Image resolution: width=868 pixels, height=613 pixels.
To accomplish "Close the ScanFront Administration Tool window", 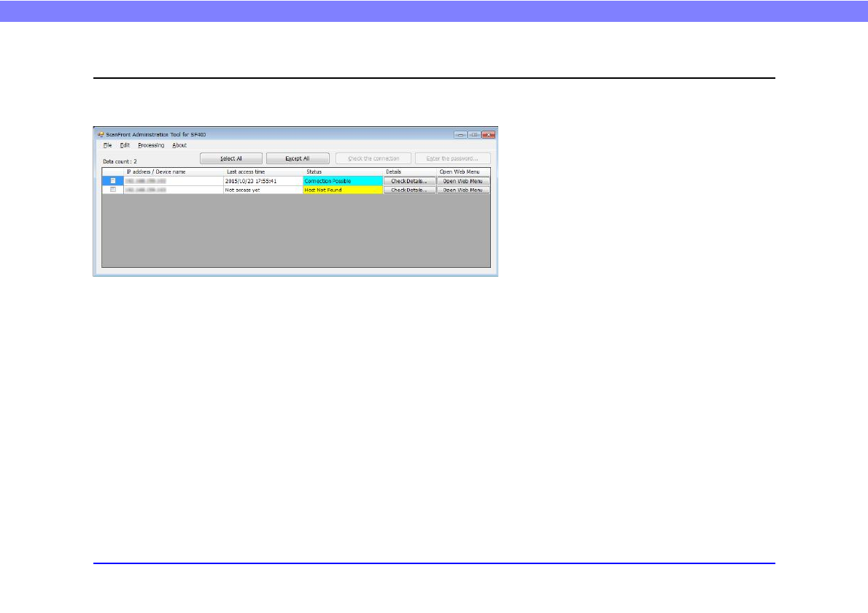I will (488, 135).
